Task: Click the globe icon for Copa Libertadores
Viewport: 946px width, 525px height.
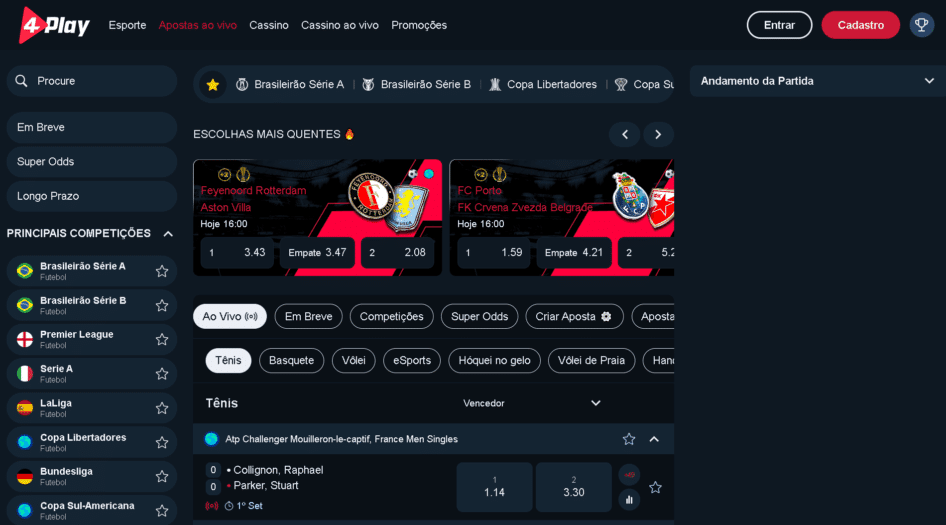Action: coord(25,442)
